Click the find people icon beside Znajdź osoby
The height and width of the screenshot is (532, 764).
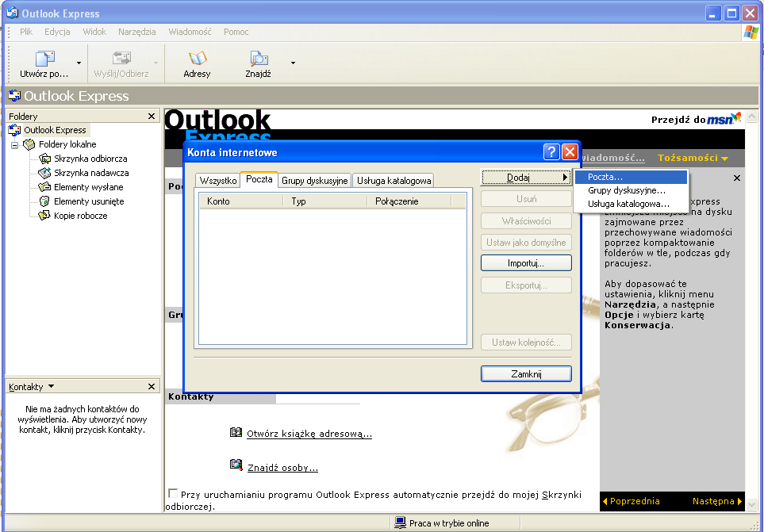coord(236,465)
